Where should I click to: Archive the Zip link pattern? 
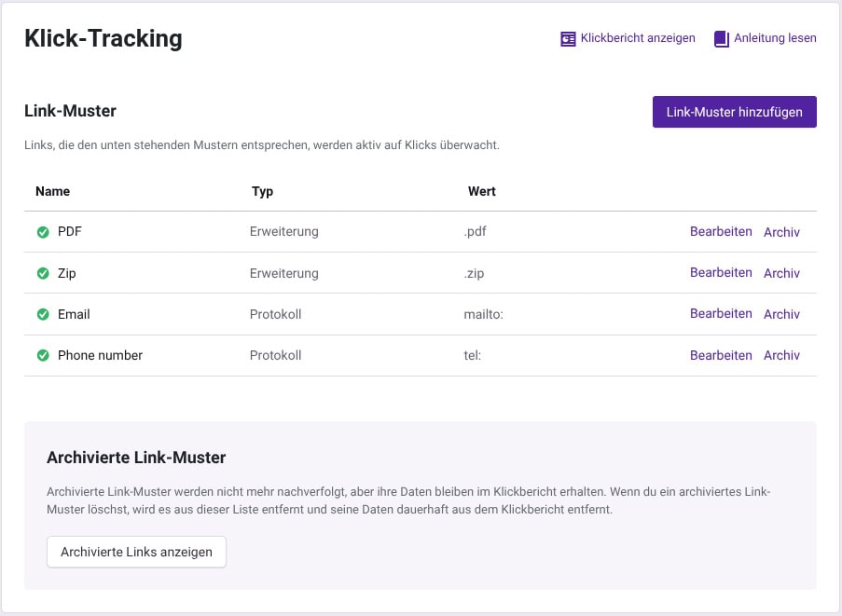coord(781,273)
